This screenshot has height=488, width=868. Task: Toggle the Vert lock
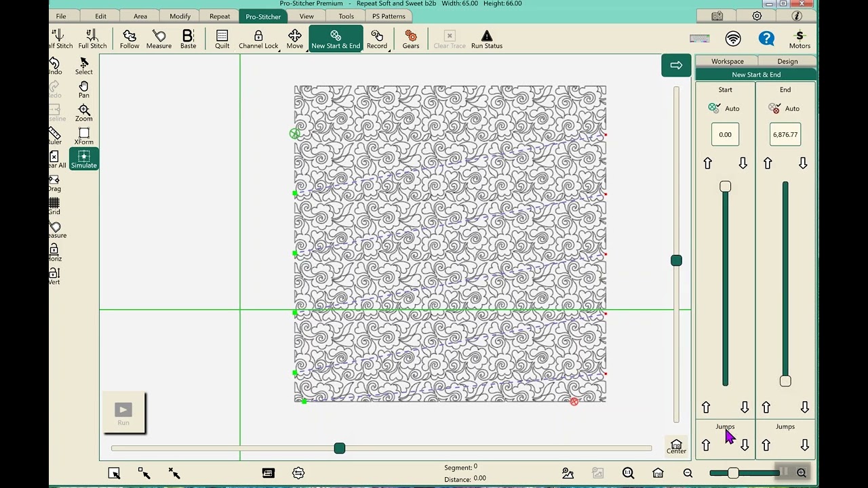(54, 276)
